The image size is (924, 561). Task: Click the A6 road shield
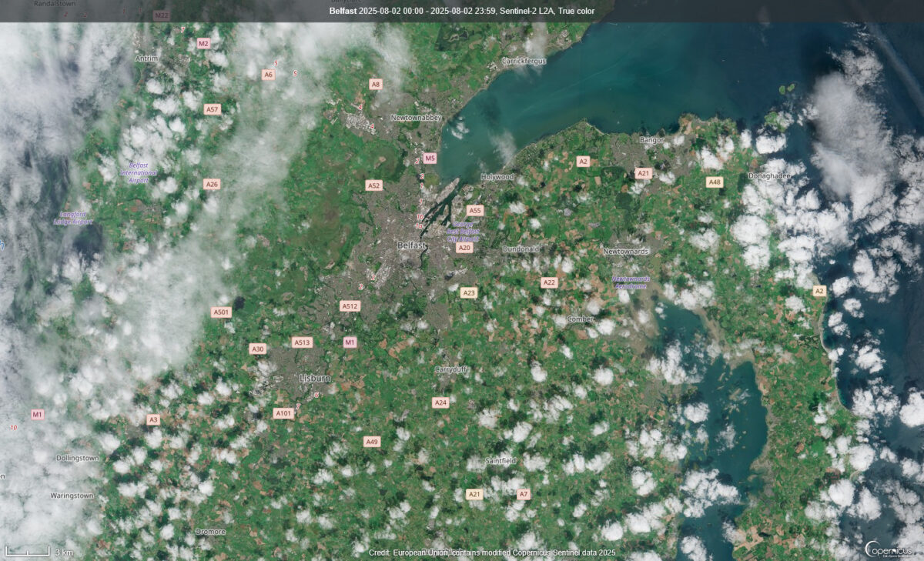[268, 75]
